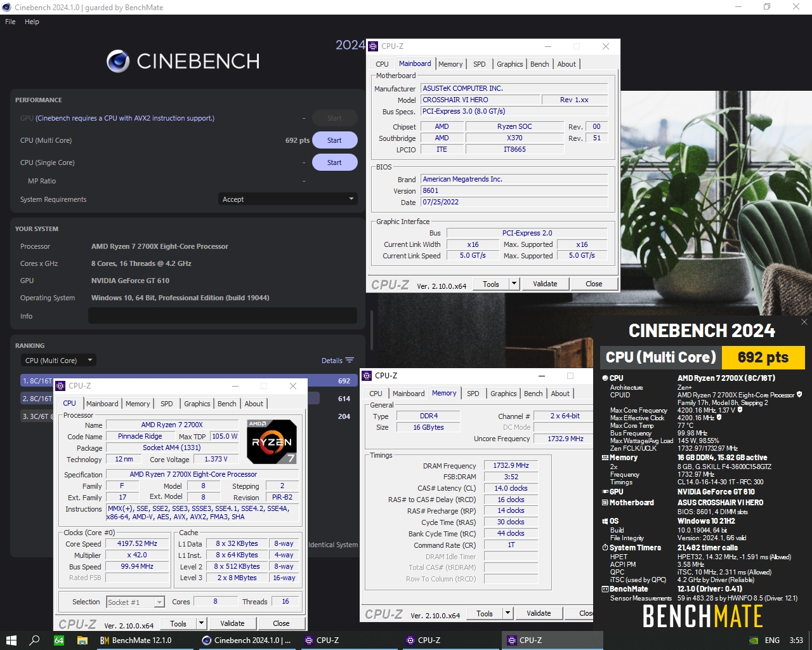Expand Tools arrow in Memory CPU-Z window

(507, 613)
